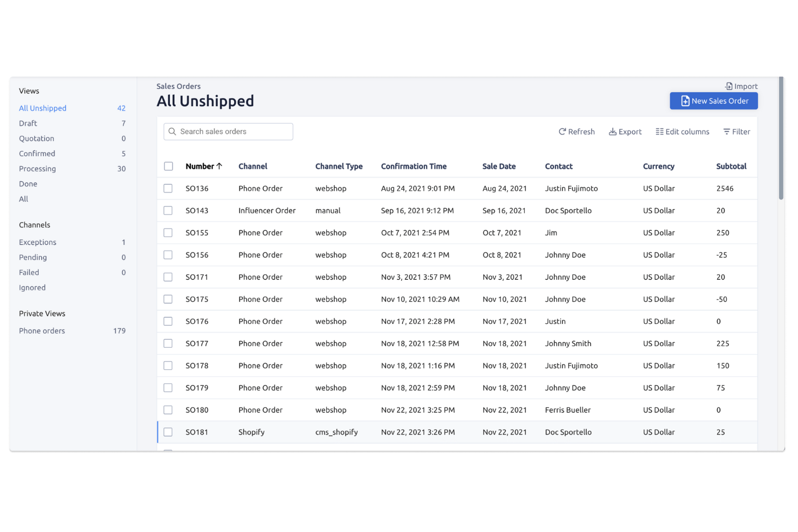Expand the Channels section header
Screen dimensions: 798x532
[35, 225]
